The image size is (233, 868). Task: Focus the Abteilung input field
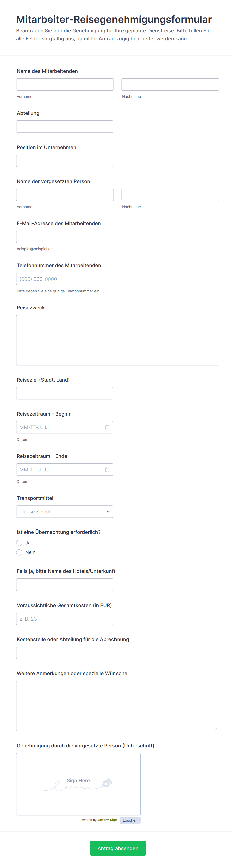coord(65,127)
